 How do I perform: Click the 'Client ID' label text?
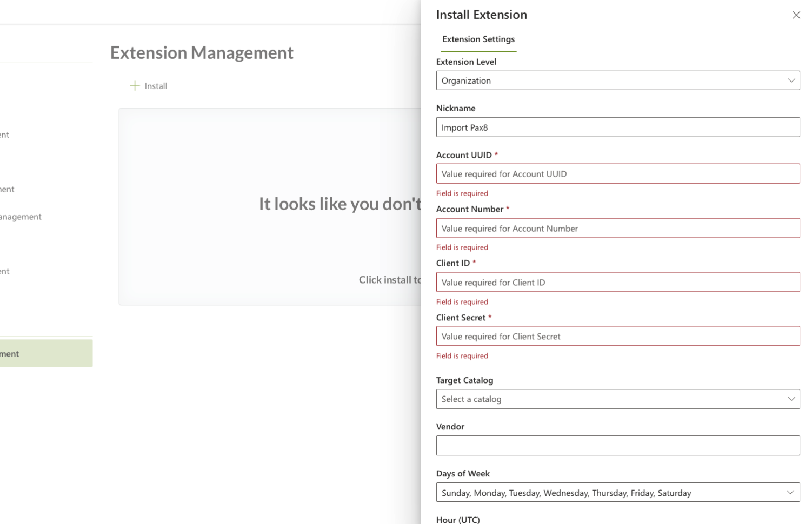point(453,263)
